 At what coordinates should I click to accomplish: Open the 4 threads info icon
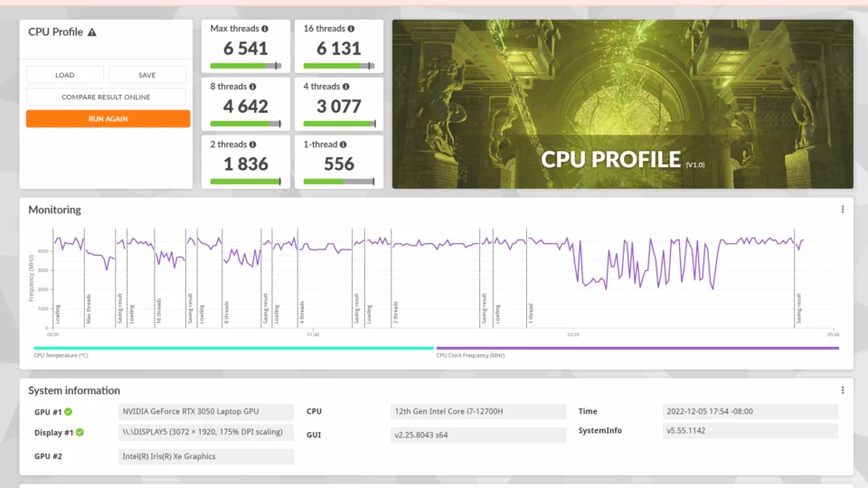point(346,87)
